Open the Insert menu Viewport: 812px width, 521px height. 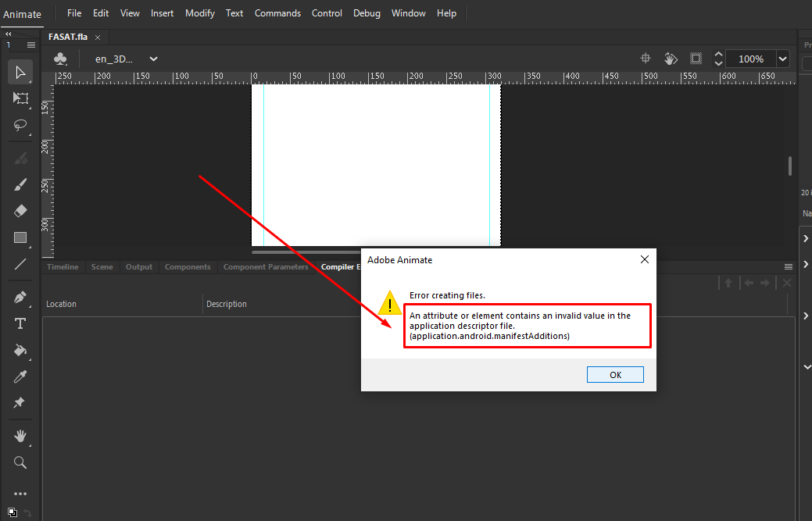162,13
